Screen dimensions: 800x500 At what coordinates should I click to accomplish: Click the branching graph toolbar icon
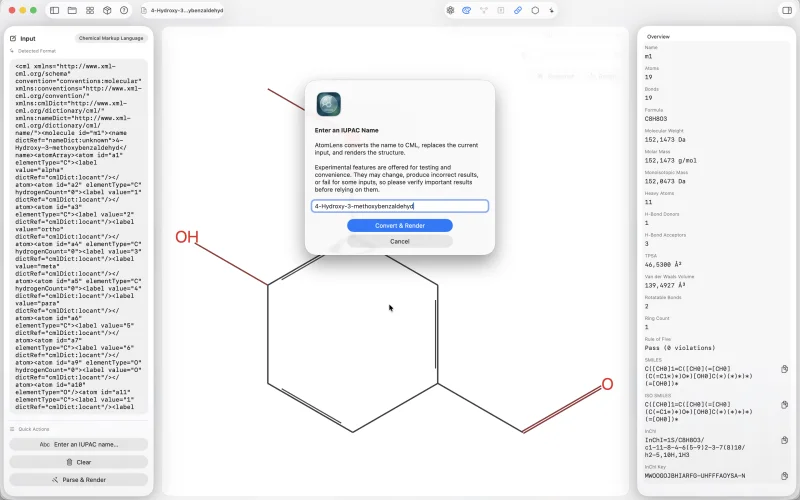point(484,10)
